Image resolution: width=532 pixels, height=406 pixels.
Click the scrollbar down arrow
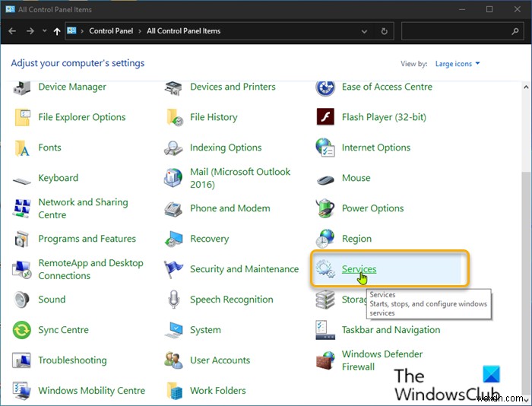click(526, 400)
